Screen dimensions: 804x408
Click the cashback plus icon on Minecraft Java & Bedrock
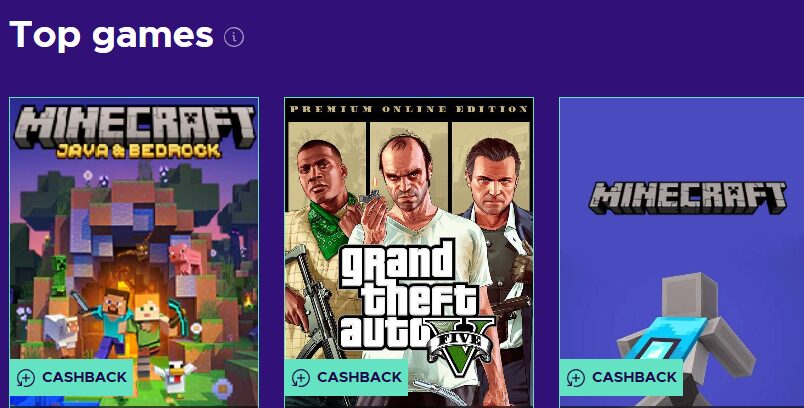[26, 378]
